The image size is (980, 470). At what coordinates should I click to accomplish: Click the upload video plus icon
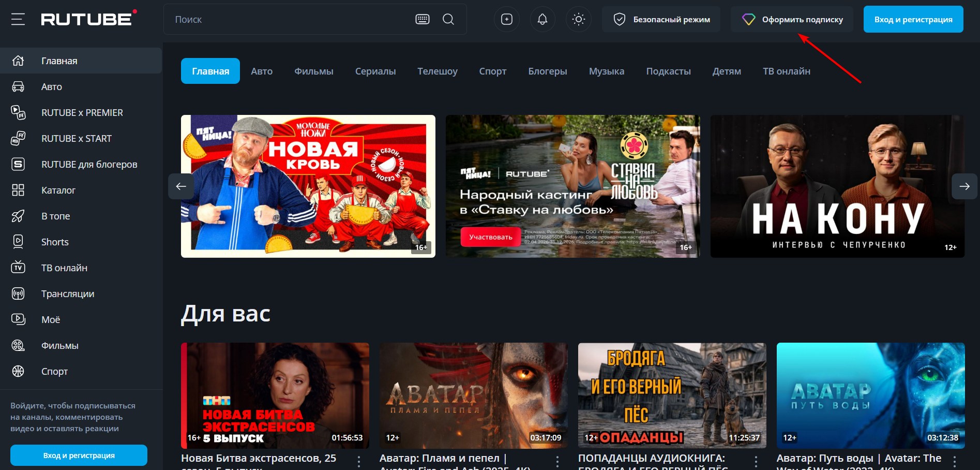pyautogui.click(x=507, y=20)
